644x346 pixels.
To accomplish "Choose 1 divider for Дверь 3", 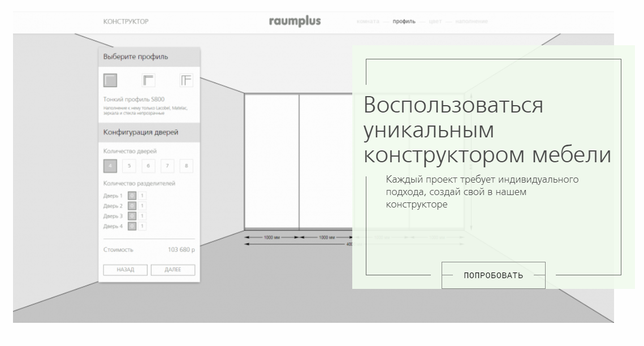I will point(142,216).
